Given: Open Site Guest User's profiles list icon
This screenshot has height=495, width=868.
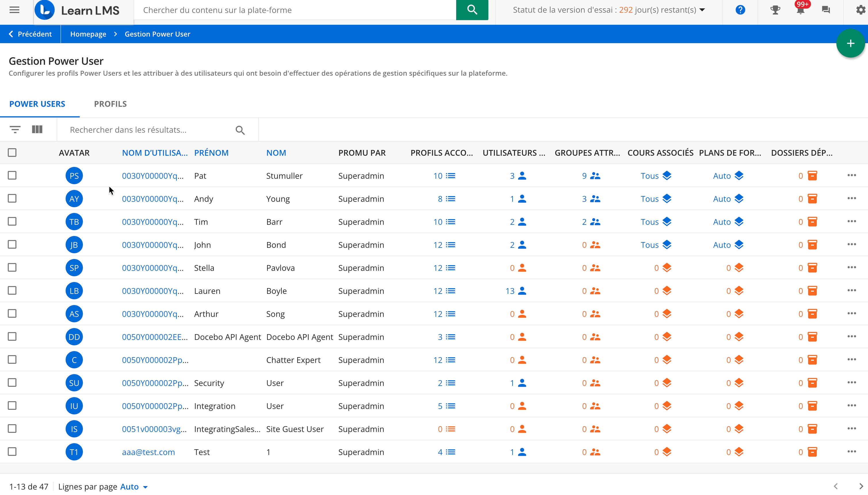Looking at the screenshot, I should [x=450, y=429].
